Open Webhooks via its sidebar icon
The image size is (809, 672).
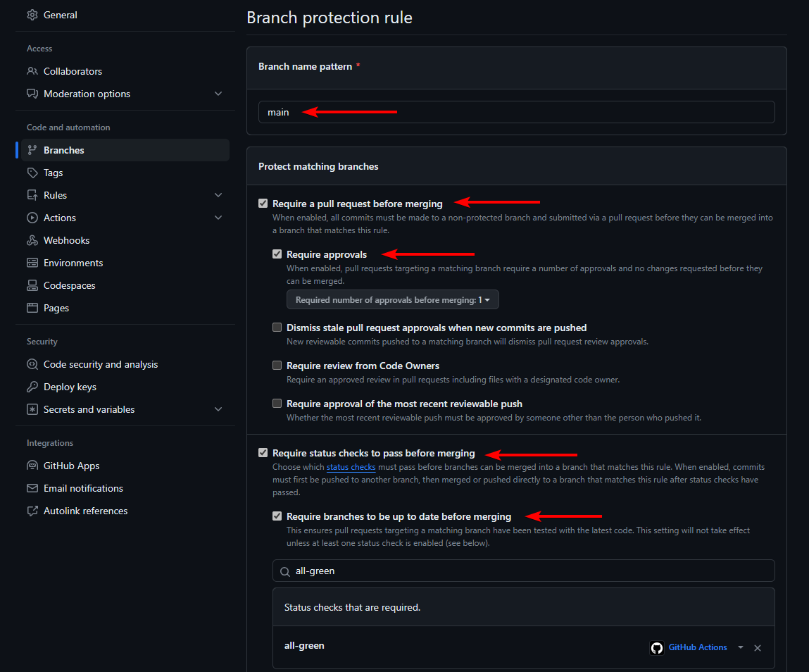(31, 240)
